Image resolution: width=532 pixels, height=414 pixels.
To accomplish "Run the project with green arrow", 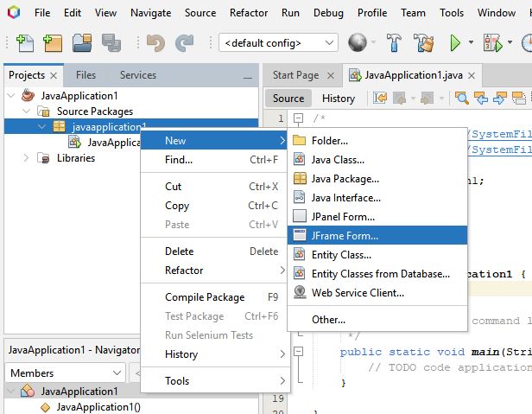I will click(x=454, y=43).
